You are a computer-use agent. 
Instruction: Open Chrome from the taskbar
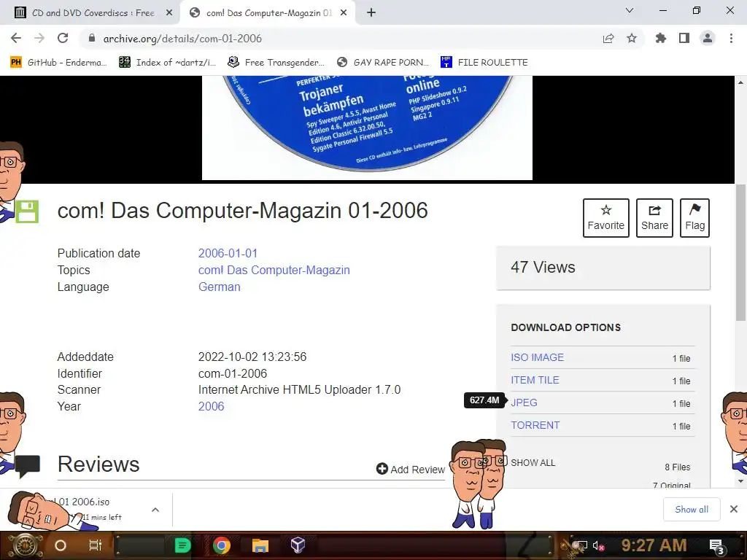click(x=222, y=545)
